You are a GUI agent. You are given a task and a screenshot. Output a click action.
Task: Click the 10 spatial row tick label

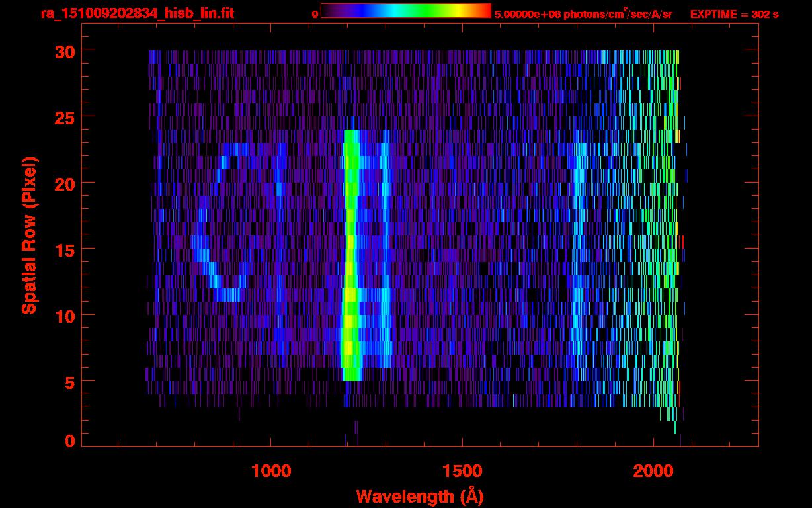[64, 316]
